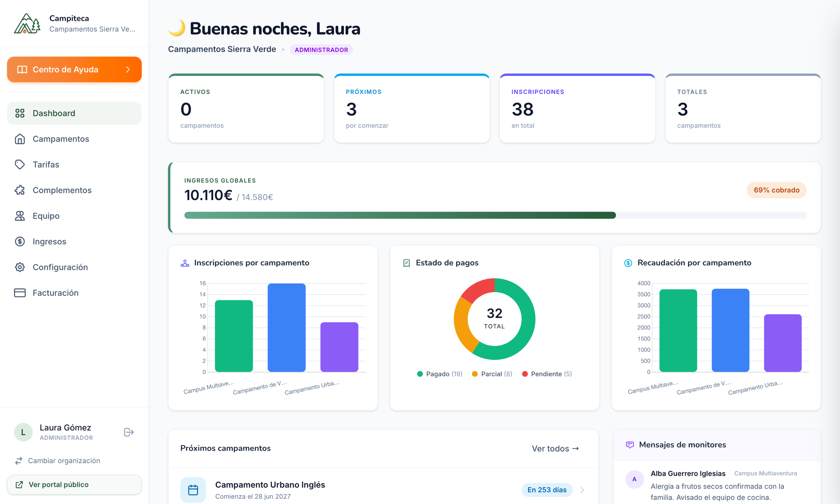Click the Inscripciones 38 en total card
The width and height of the screenshot is (840, 504).
click(x=577, y=108)
